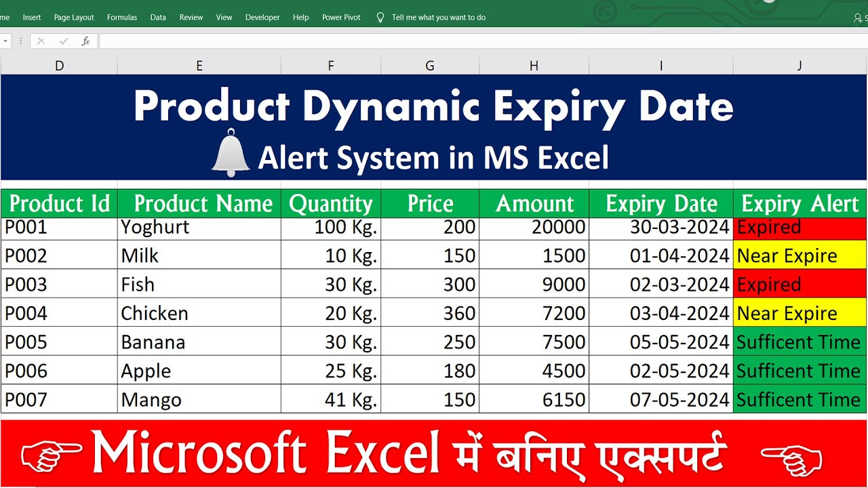
Task: Select column I header
Action: pos(661,66)
